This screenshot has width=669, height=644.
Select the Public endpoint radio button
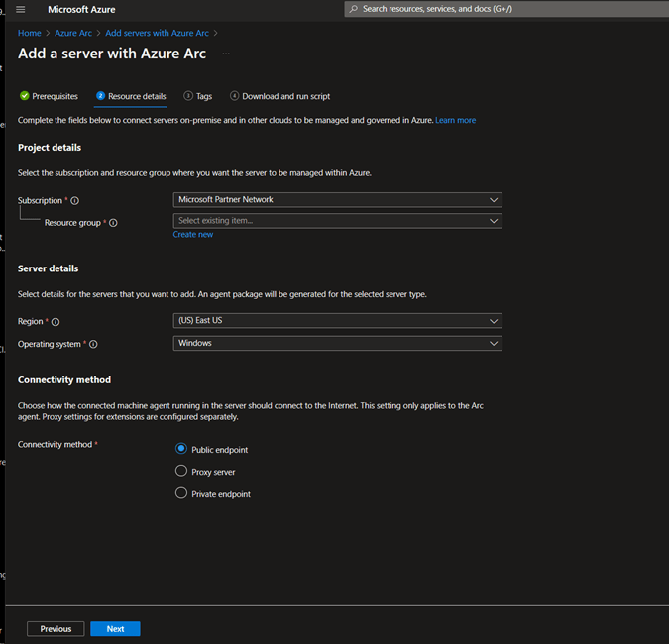pyautogui.click(x=181, y=449)
